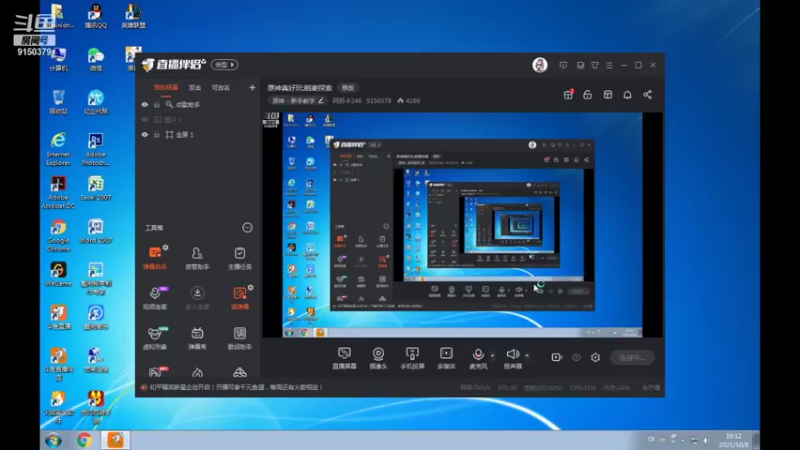Click the flame icon in toolbox bottom row
The image size is (800, 450).
[x=197, y=372]
